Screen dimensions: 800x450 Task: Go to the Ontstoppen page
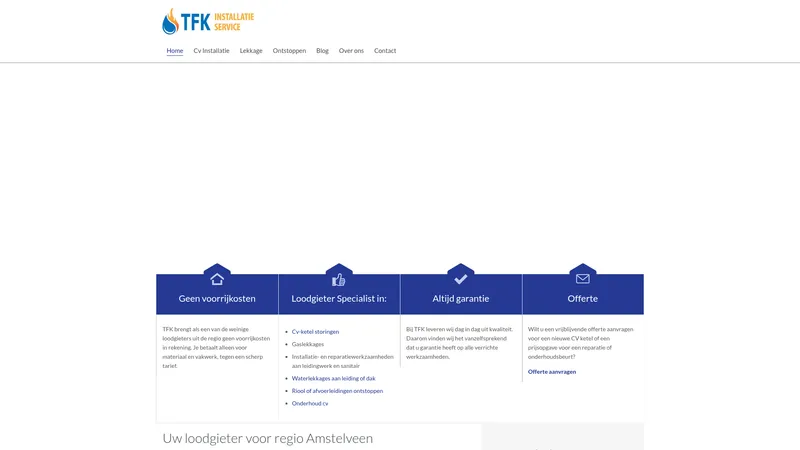[289, 51]
